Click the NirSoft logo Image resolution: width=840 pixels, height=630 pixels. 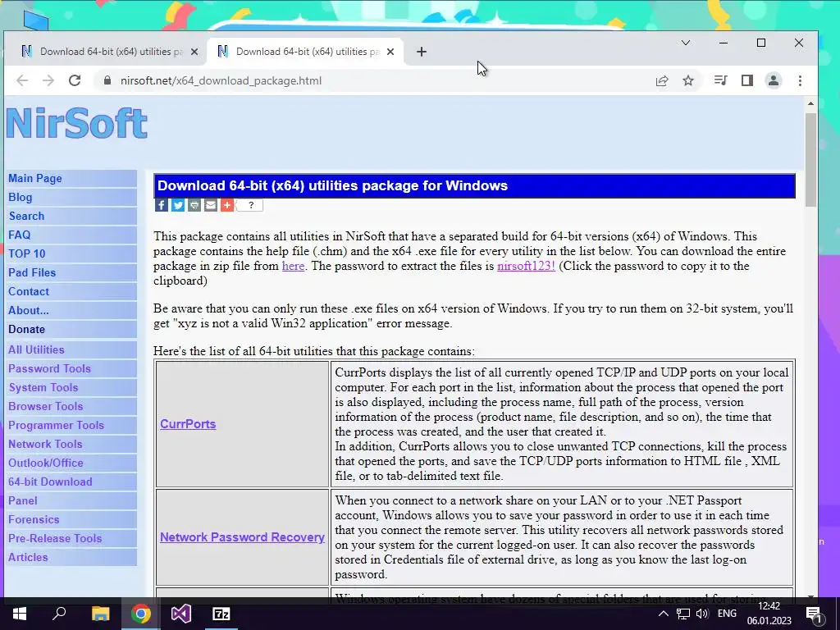point(76,124)
